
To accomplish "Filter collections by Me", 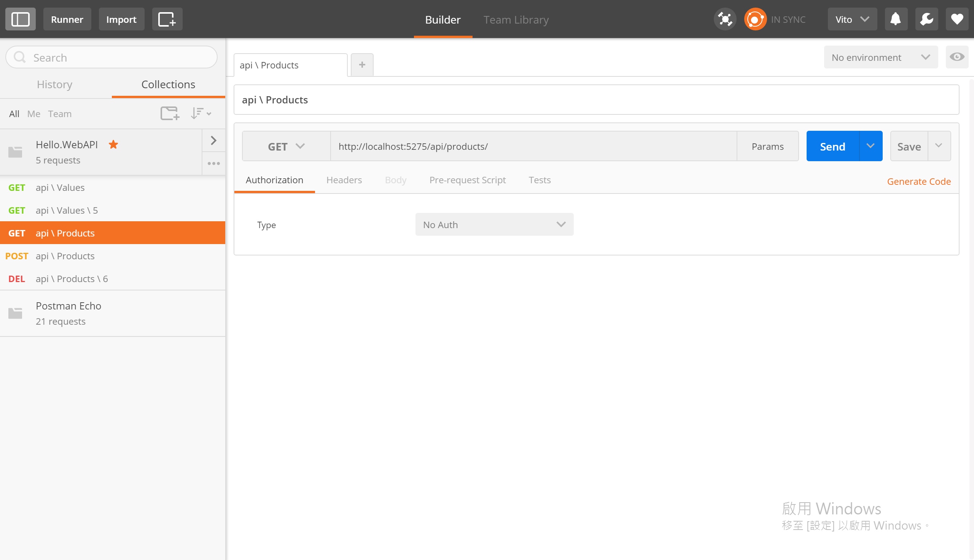I will pos(33,114).
